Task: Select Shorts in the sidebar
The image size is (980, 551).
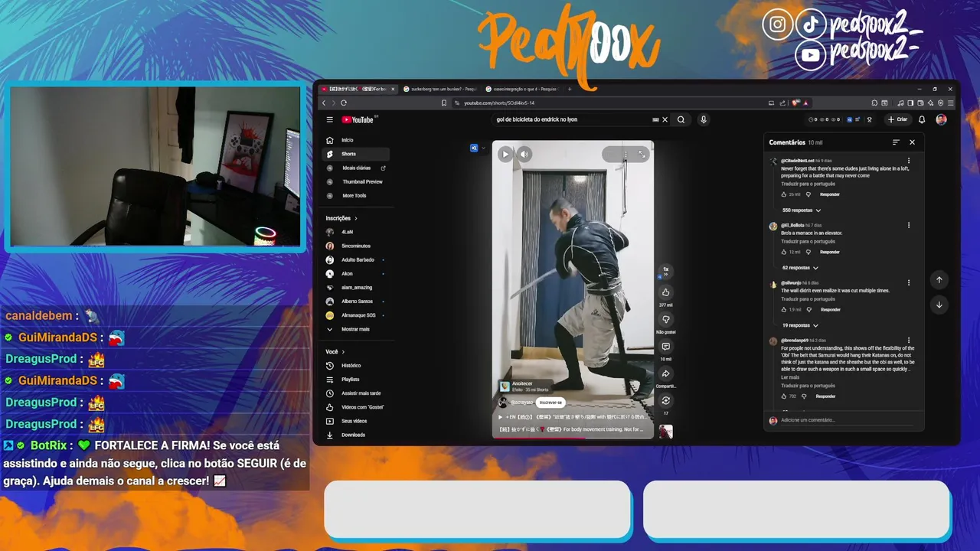Action: coord(357,154)
